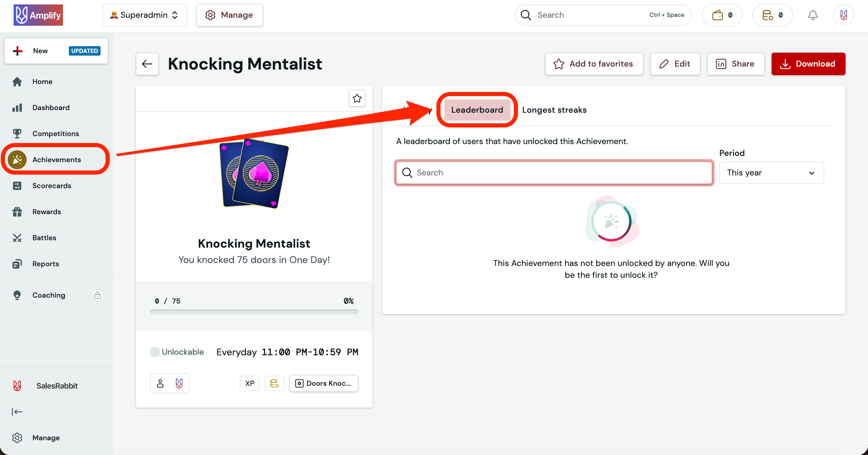Toggle the Unlockable checkbox
This screenshot has width=868, height=455.
155,352
